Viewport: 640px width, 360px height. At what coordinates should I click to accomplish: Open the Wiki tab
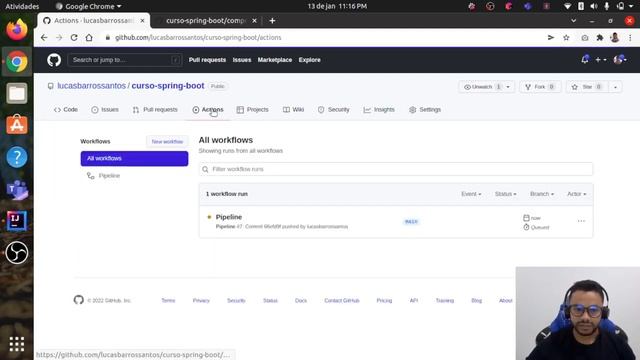click(293, 109)
